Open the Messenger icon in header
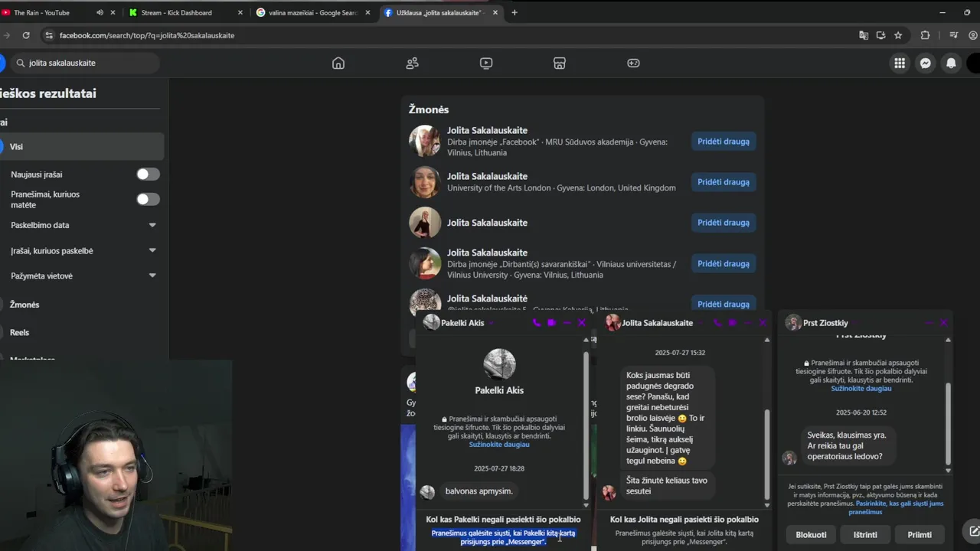The image size is (980, 551). [x=926, y=64]
